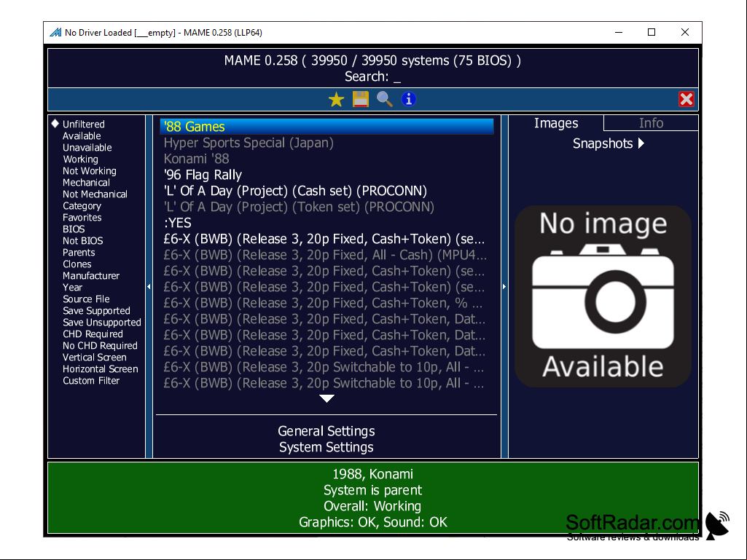This screenshot has height=560, width=747.
Task: Select the Not Working filter
Action: click(89, 171)
